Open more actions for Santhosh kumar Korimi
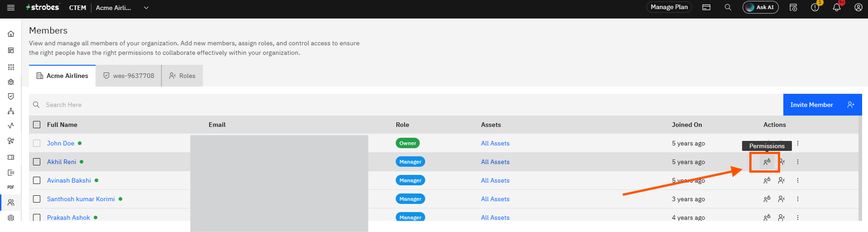The image size is (868, 232). [798, 199]
